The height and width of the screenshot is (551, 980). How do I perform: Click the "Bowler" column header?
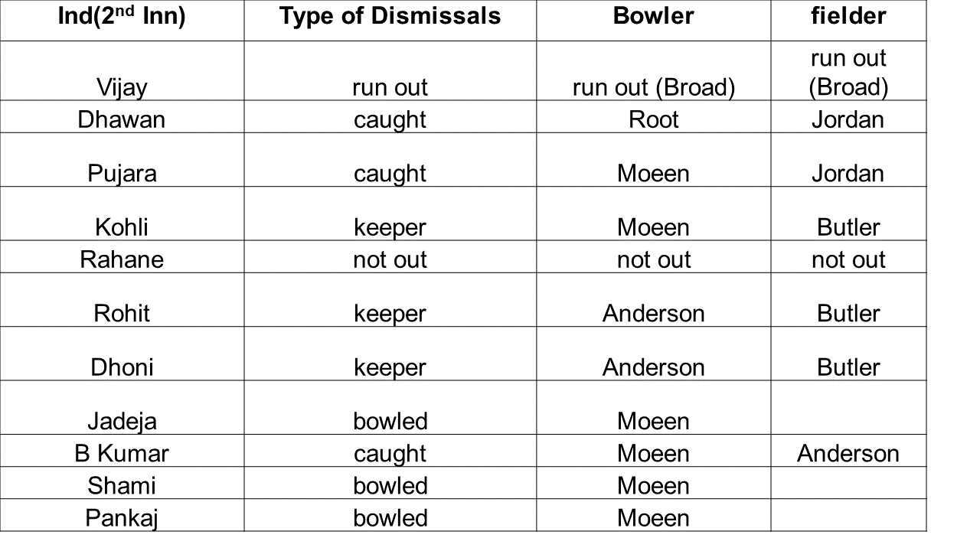tap(653, 16)
